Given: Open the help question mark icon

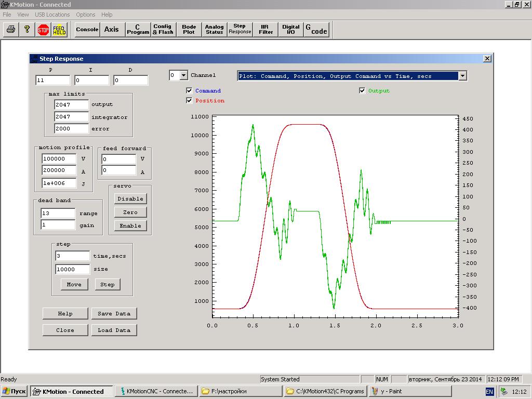Looking at the screenshot, I should coord(26,30).
